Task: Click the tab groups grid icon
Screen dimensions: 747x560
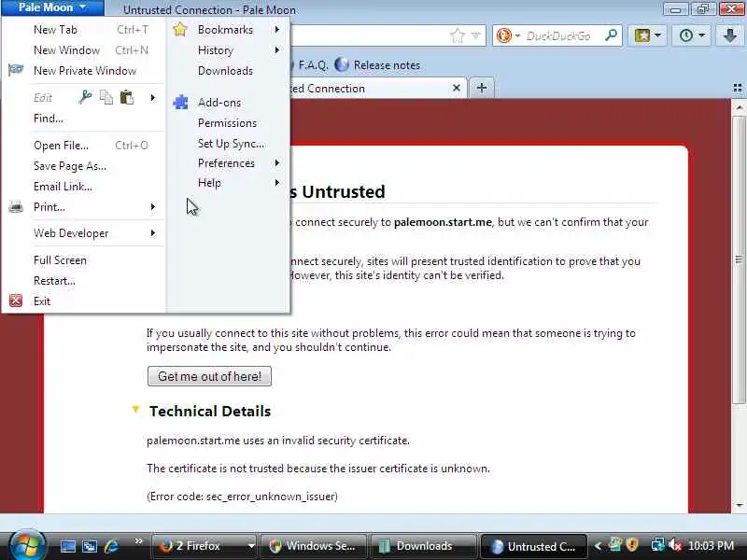Action: pyautogui.click(x=738, y=88)
